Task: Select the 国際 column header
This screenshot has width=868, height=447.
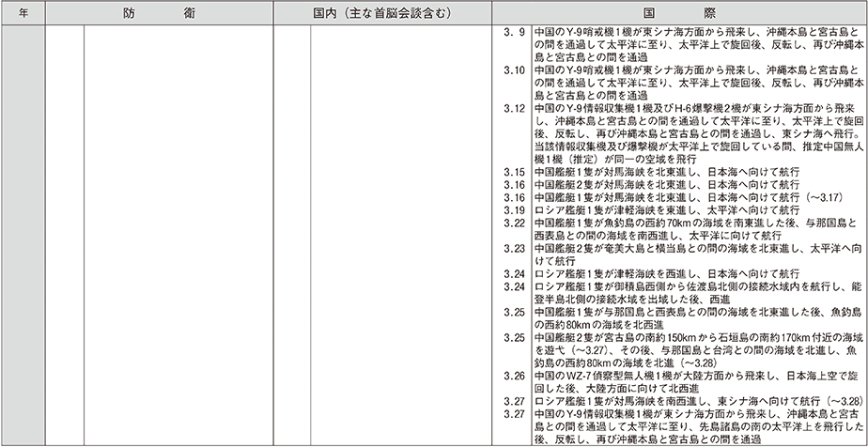Action: pos(679,14)
